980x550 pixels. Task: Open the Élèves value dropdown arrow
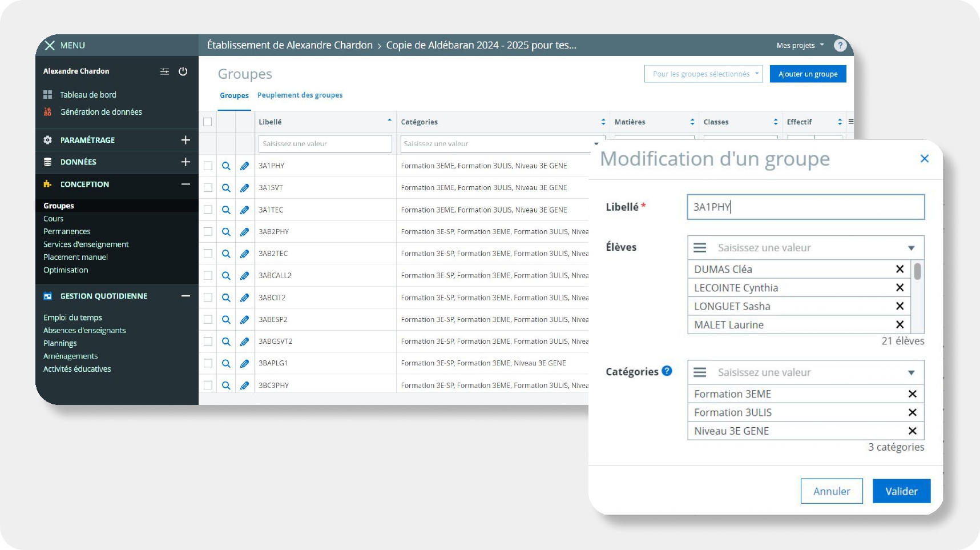[911, 248]
